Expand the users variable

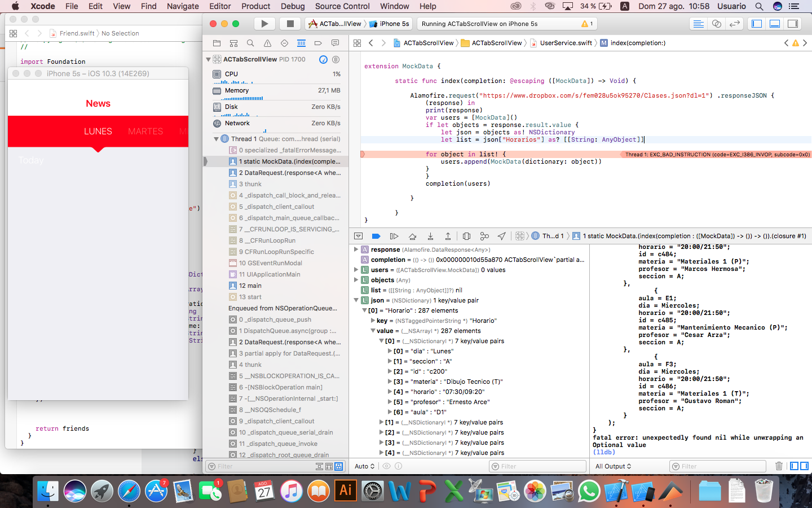356,270
